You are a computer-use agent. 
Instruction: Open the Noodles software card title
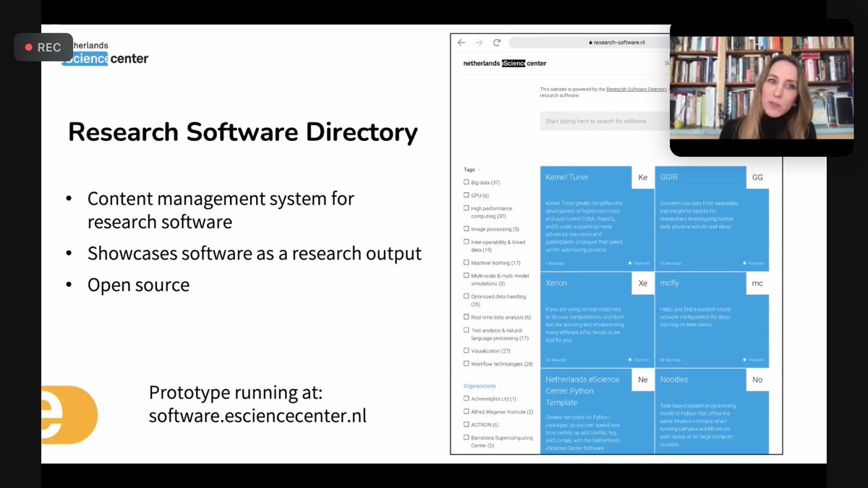coord(674,380)
